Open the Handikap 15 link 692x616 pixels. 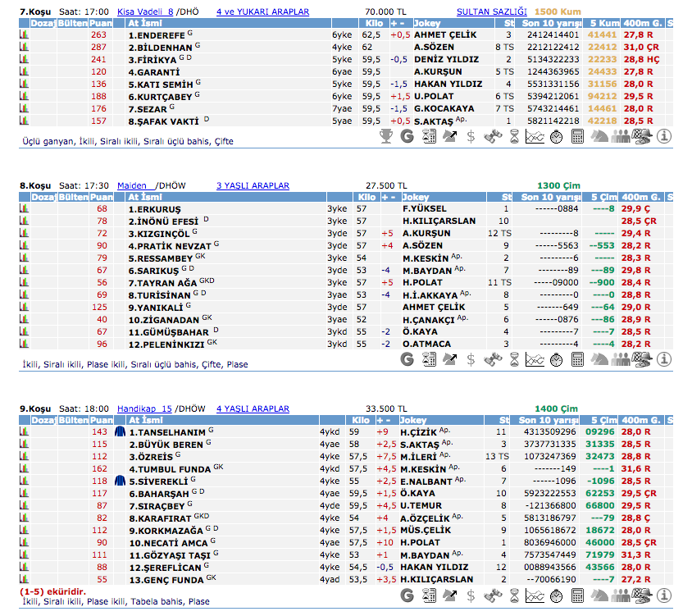tap(144, 408)
